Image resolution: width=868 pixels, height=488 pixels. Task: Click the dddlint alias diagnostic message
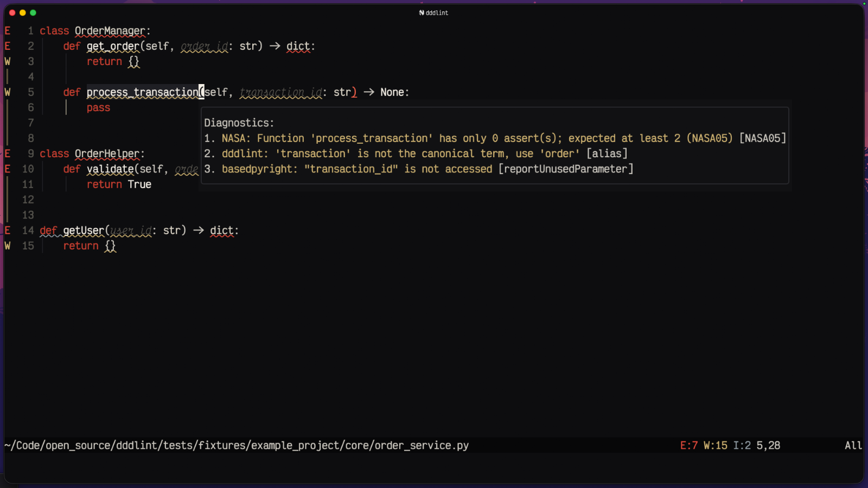point(416,153)
